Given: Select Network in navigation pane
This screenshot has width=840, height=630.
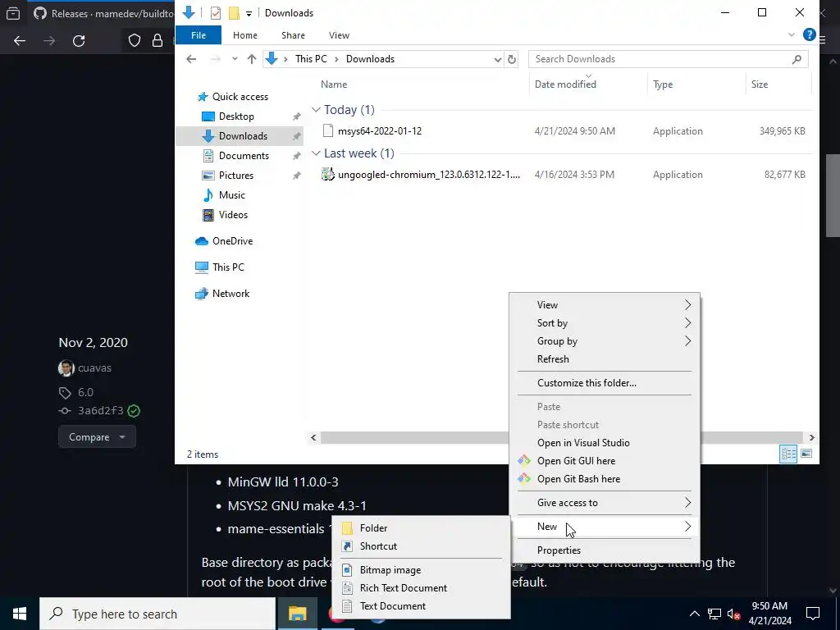Looking at the screenshot, I should pos(231,294).
